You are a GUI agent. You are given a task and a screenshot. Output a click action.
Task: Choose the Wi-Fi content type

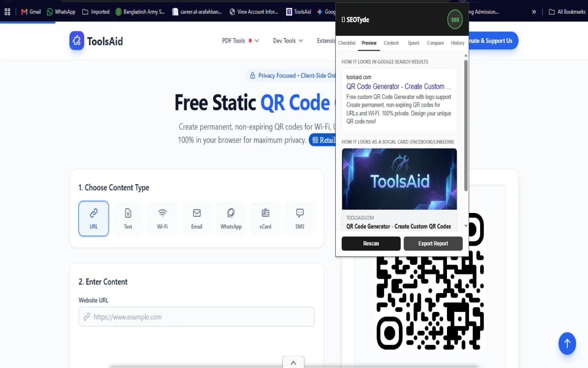pos(162,218)
